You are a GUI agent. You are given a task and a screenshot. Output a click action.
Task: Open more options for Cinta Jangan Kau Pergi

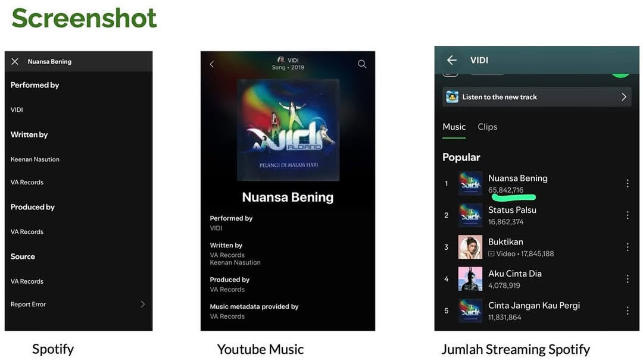(627, 311)
